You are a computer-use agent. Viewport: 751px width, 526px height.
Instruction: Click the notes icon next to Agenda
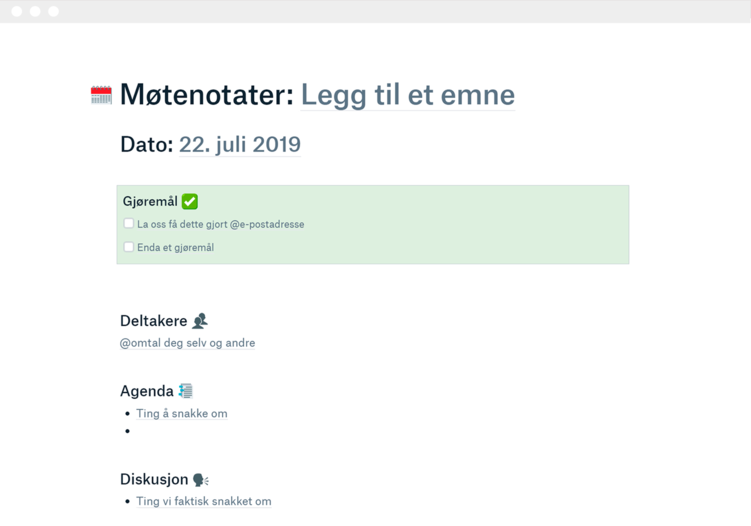pyautogui.click(x=186, y=391)
